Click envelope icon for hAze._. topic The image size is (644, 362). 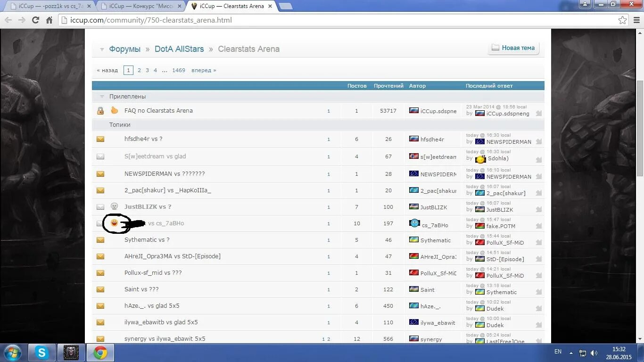pos(100,306)
